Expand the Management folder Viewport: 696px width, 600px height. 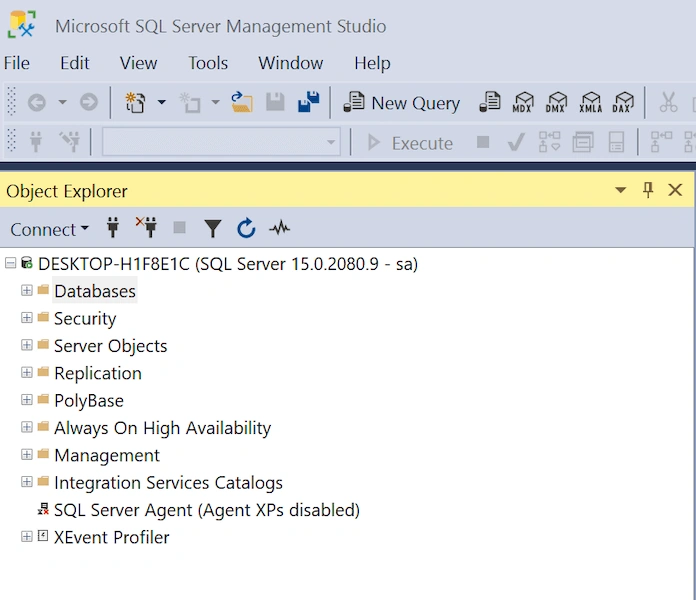tap(27, 454)
